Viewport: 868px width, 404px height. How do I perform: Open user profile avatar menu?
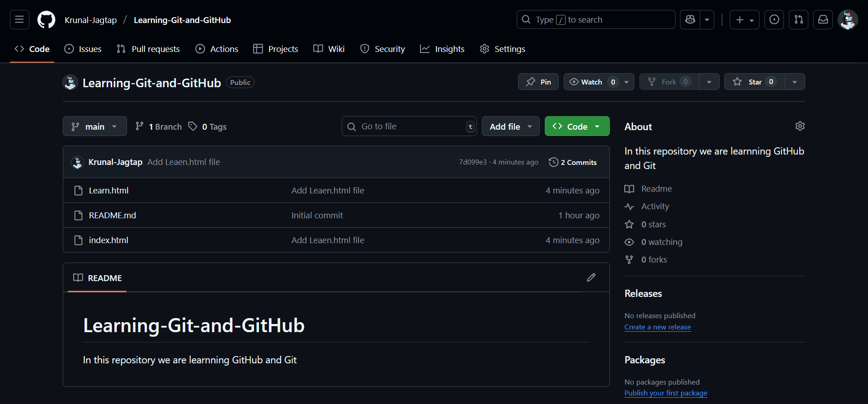coord(848,19)
